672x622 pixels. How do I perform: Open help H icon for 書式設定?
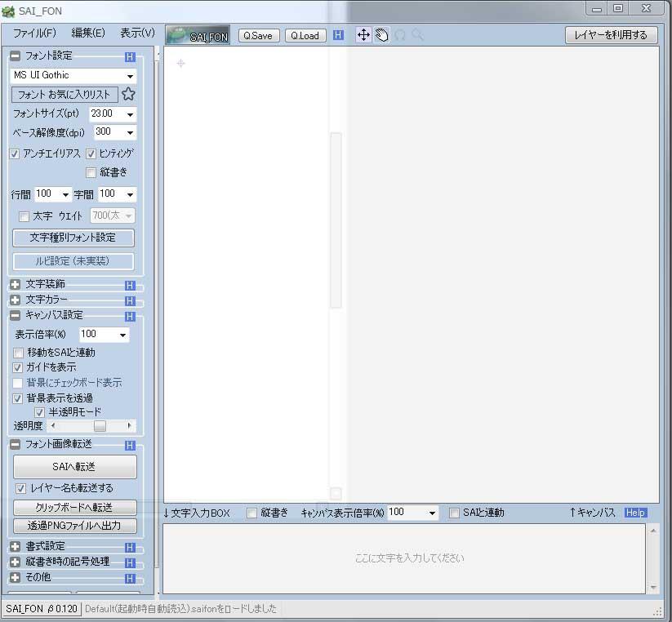(130, 548)
